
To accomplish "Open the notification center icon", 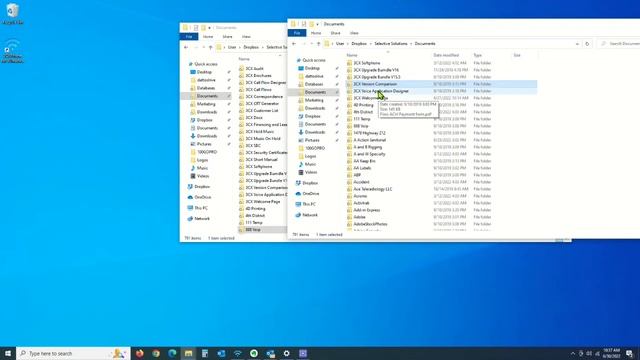I will tap(630, 353).
